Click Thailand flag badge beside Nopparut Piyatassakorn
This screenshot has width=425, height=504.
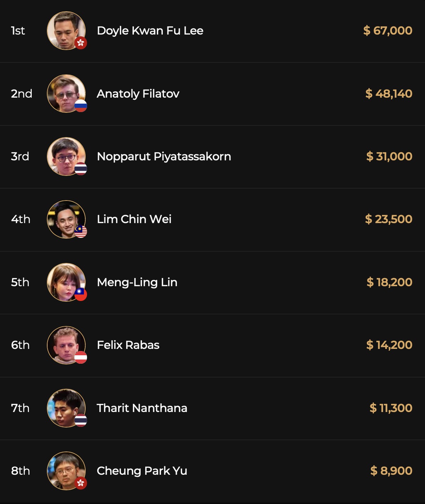point(81,169)
